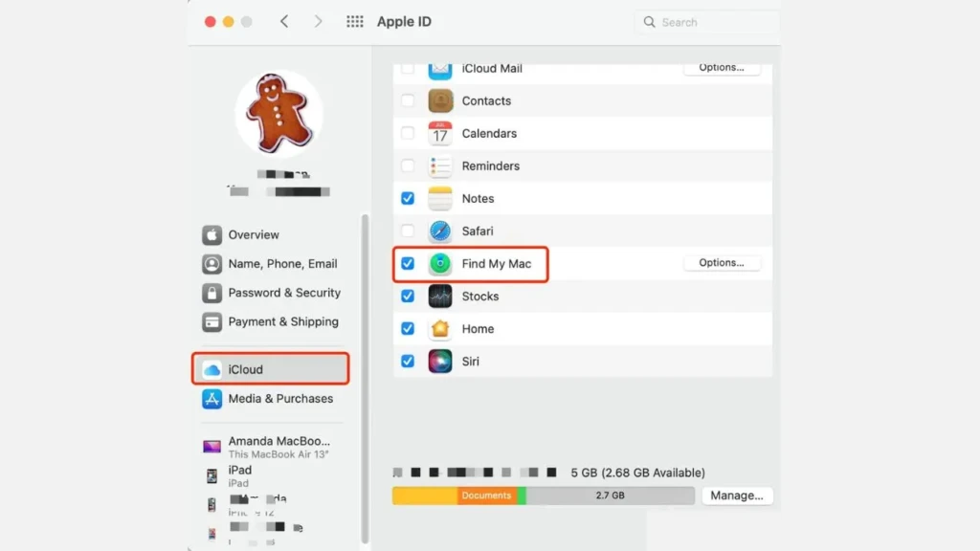Click the Find My Mac icon
This screenshot has height=551, width=980.
[439, 263]
